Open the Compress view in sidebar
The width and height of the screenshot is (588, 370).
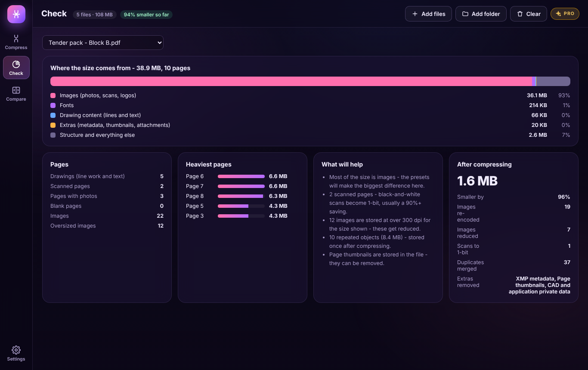tap(16, 42)
